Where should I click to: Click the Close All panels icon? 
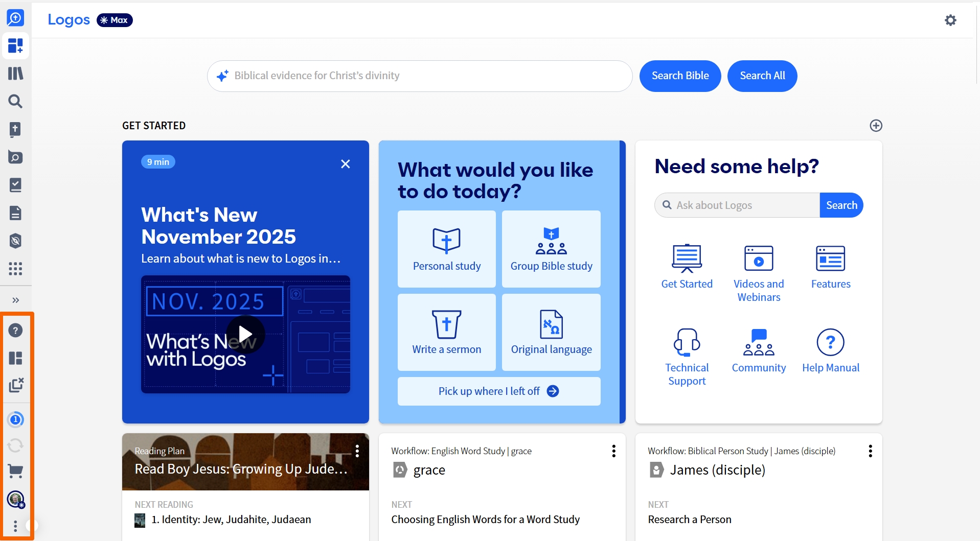click(16, 385)
